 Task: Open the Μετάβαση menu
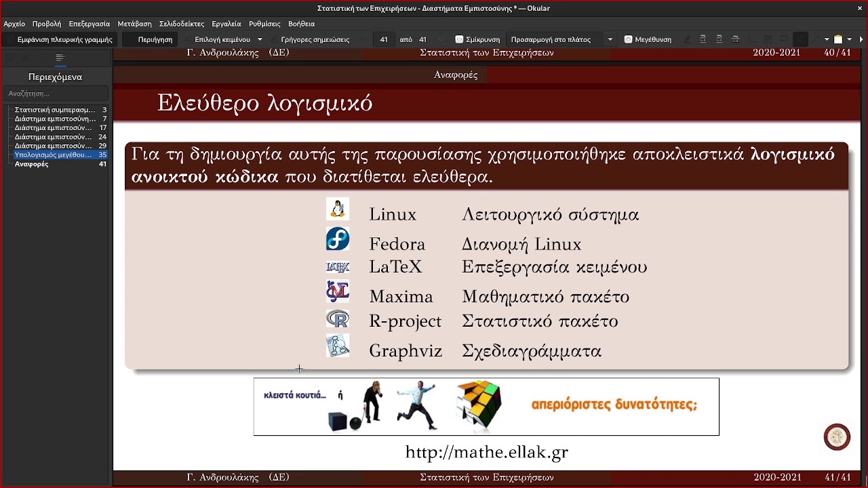[x=134, y=24]
